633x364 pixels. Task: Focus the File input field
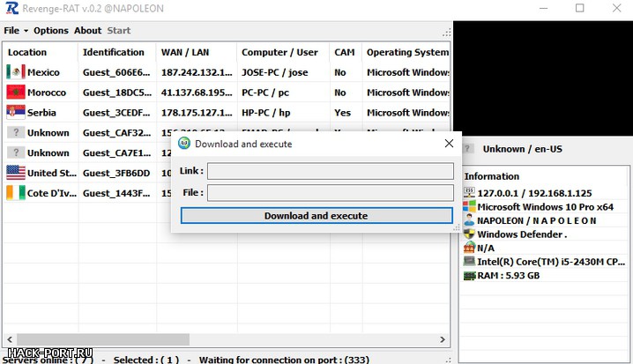pyautogui.click(x=331, y=193)
